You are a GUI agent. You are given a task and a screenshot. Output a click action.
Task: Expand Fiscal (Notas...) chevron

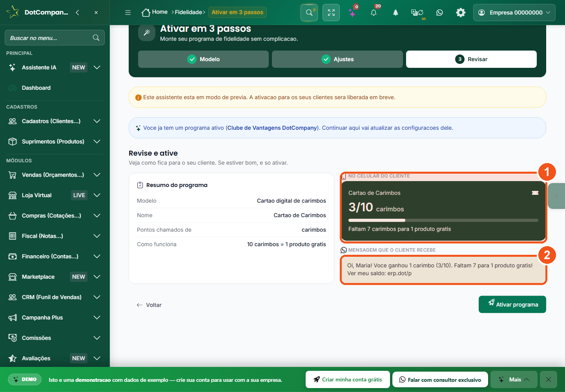[97, 236]
